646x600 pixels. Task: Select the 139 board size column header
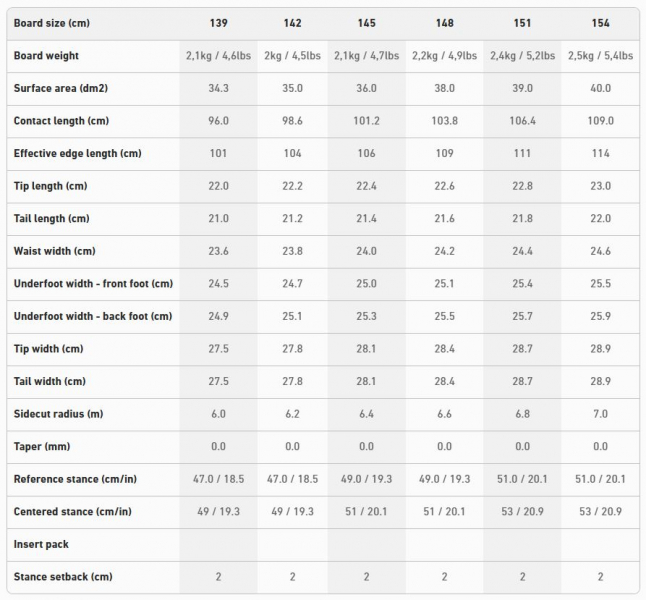[x=218, y=23]
